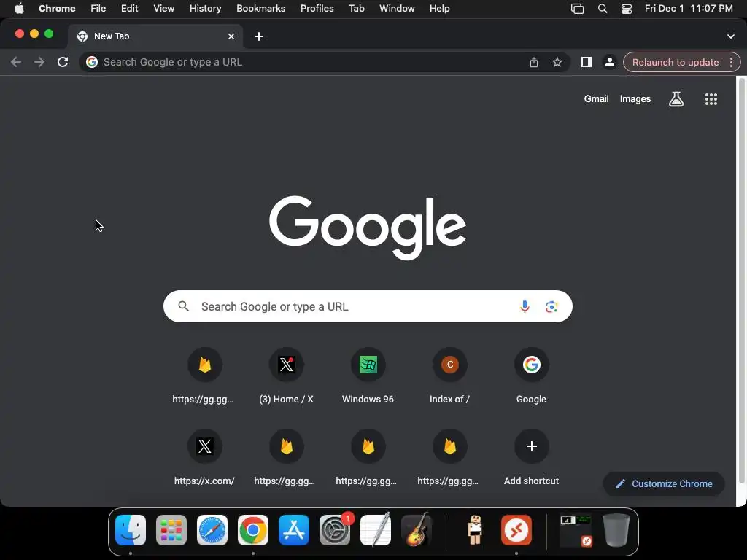Image resolution: width=747 pixels, height=560 pixels.
Task: Open the Profiles menu
Action: pyautogui.click(x=317, y=9)
